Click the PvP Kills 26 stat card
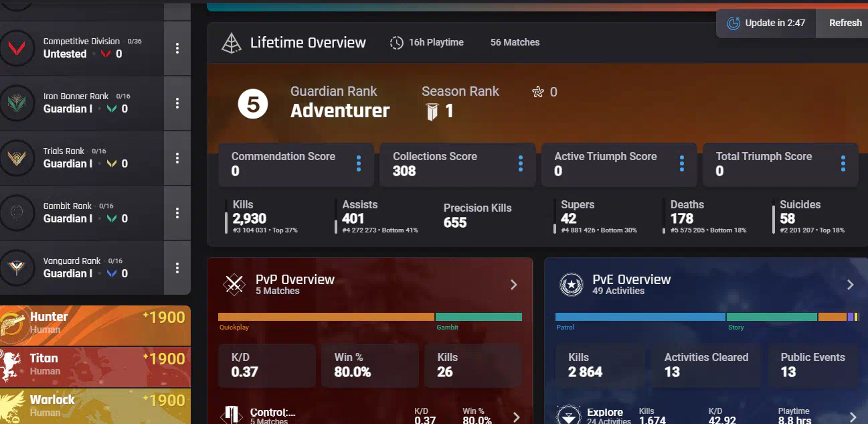868x424 pixels. pos(472,365)
